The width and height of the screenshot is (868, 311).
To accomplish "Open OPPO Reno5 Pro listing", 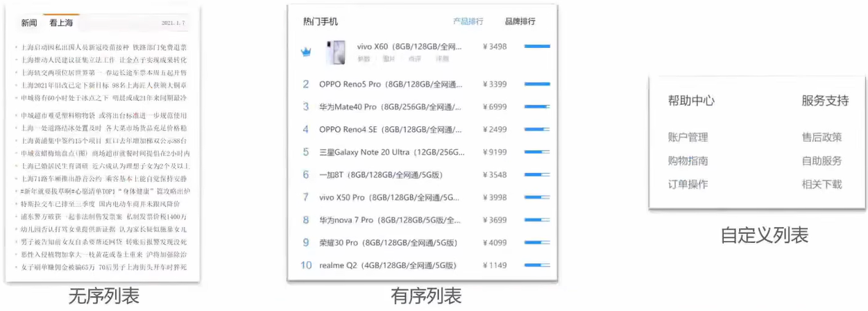I will [391, 85].
